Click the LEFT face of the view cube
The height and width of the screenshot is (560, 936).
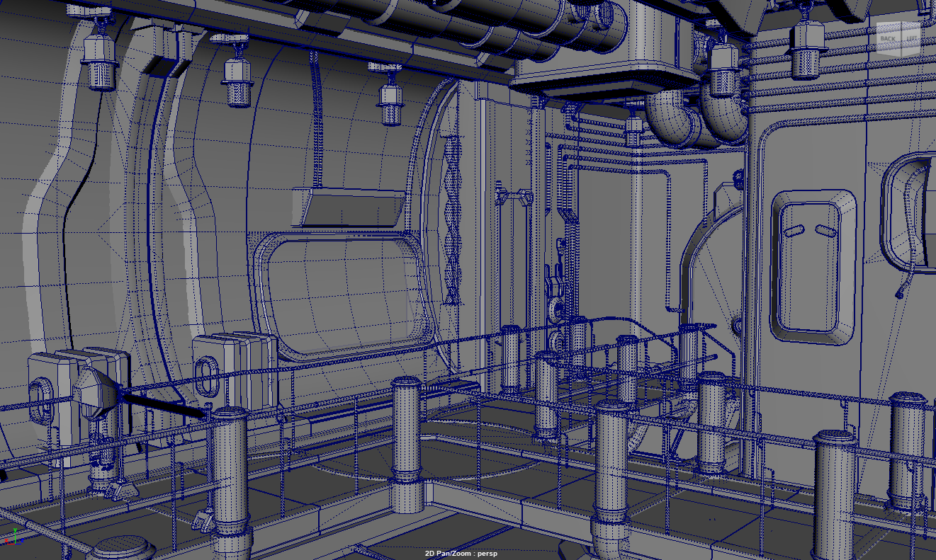click(x=910, y=38)
